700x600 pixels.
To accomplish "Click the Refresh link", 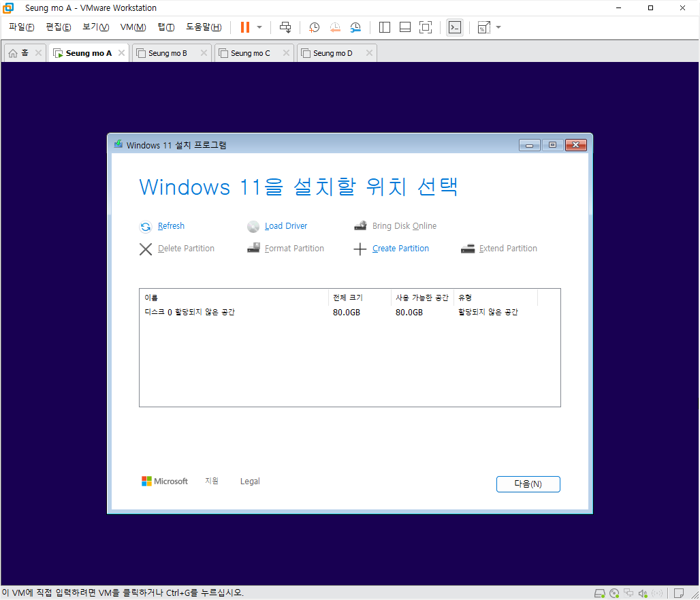I will click(x=171, y=226).
